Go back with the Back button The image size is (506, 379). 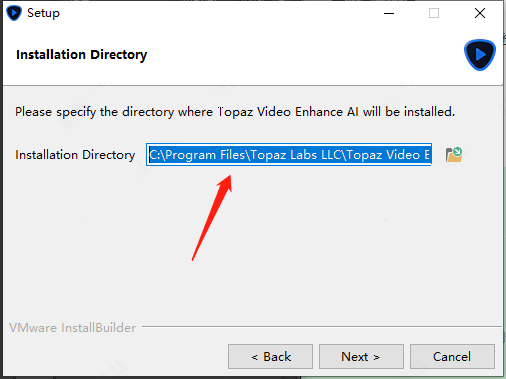(270, 357)
